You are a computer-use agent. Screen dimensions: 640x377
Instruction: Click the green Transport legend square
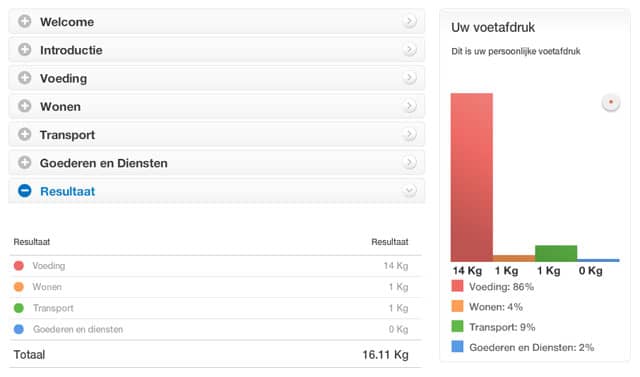pos(457,326)
